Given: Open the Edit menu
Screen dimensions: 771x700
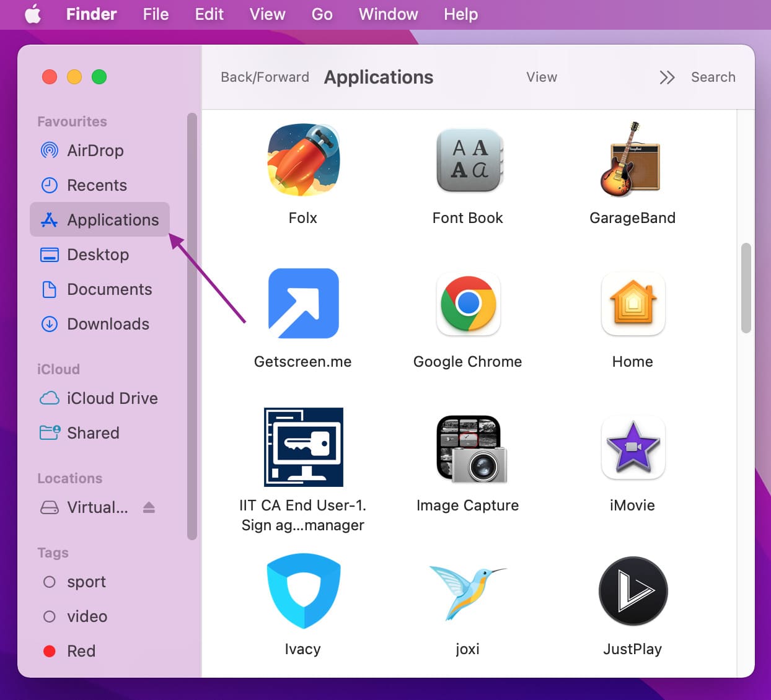Looking at the screenshot, I should (x=209, y=14).
